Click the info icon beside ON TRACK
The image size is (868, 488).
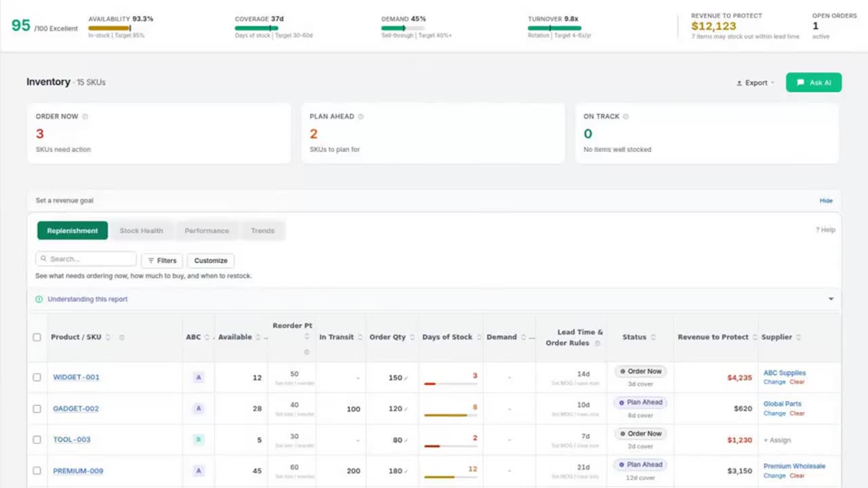click(x=626, y=117)
